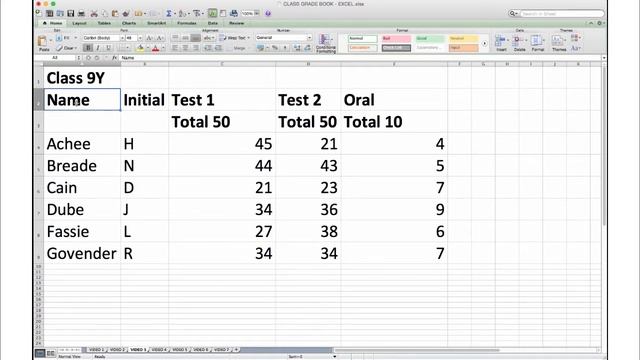Image resolution: width=640 pixels, height=360 pixels.
Task: Select the Govender name cell
Action: tap(82, 253)
